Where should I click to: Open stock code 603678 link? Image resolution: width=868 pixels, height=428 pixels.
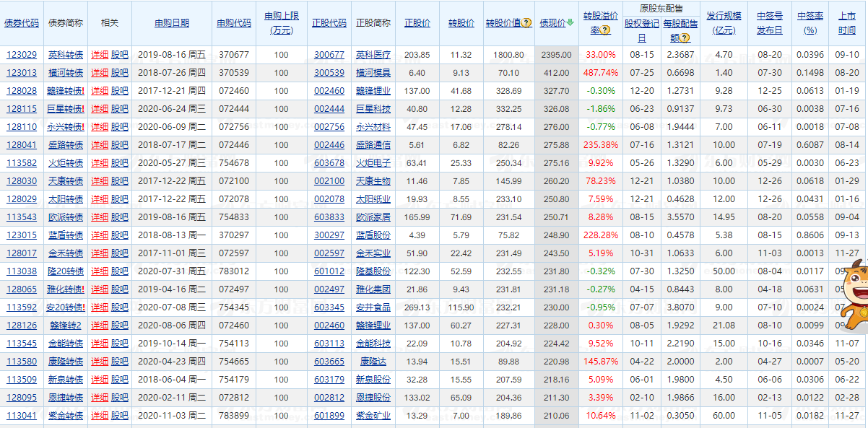(329, 163)
